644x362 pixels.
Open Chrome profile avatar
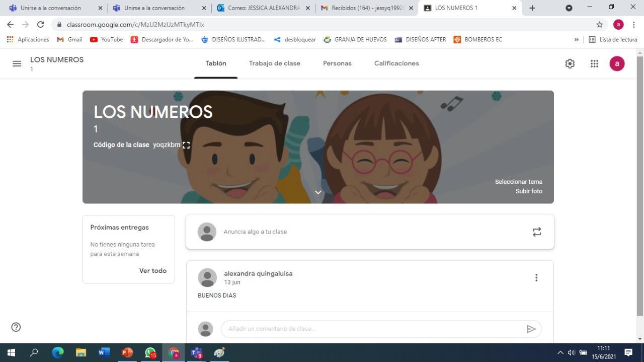[x=618, y=24]
